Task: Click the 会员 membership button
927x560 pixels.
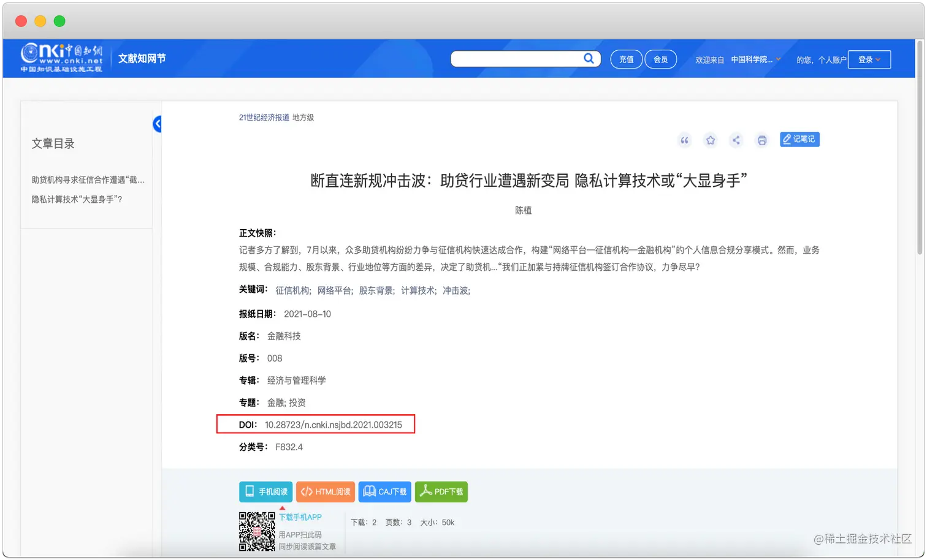Action: pos(660,59)
